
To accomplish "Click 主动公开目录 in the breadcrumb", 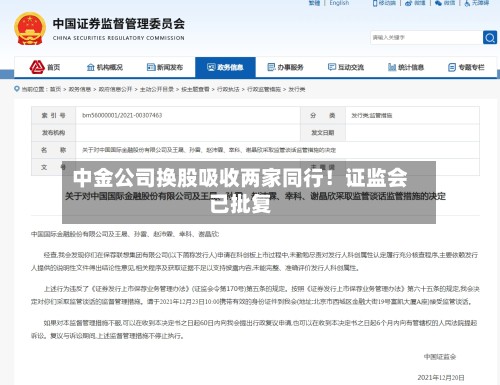I will point(157,89).
